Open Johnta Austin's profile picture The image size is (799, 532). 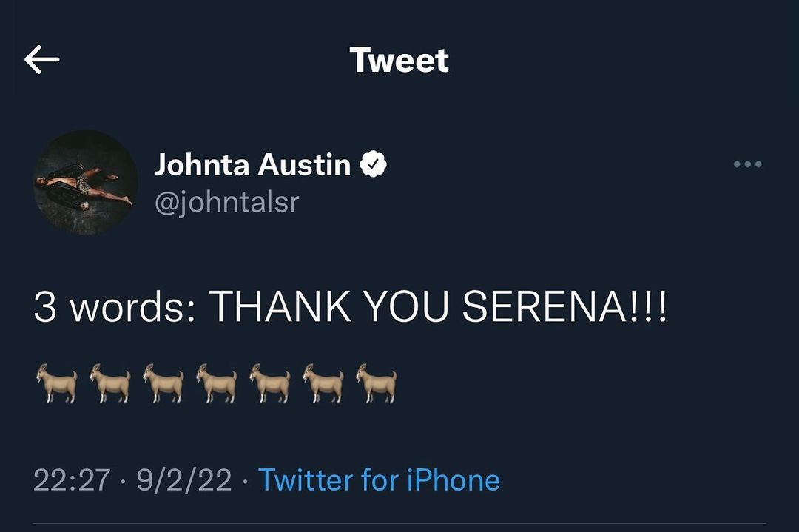[86, 182]
